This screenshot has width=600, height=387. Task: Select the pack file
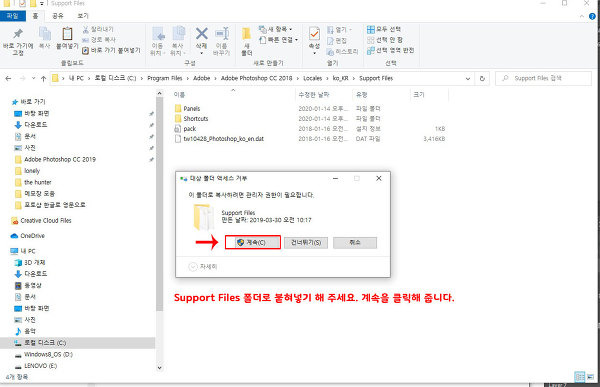186,129
